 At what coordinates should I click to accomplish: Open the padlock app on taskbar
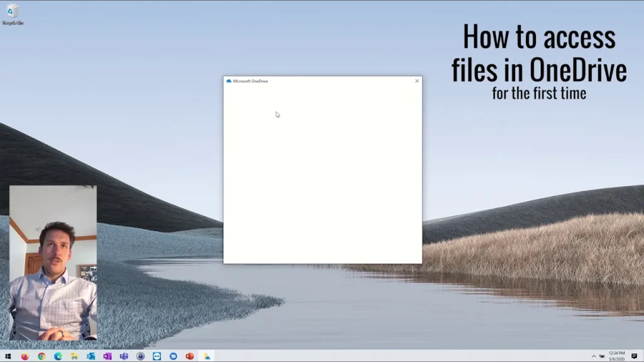tap(140, 356)
